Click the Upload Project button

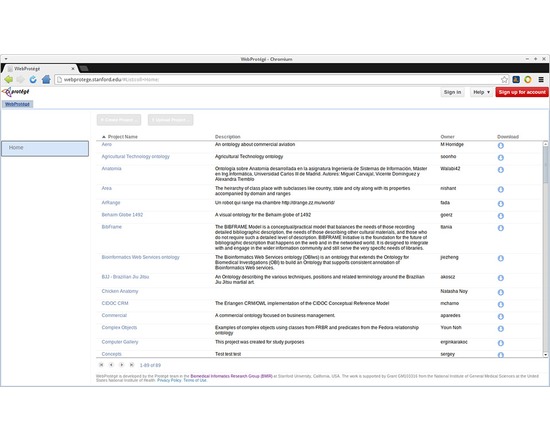click(x=170, y=120)
